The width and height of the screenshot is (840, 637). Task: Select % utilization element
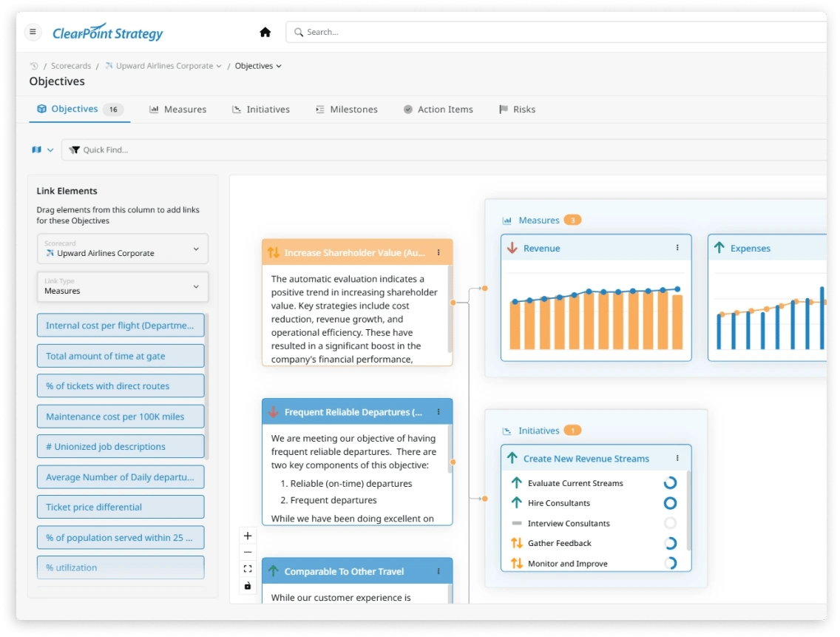(121, 568)
